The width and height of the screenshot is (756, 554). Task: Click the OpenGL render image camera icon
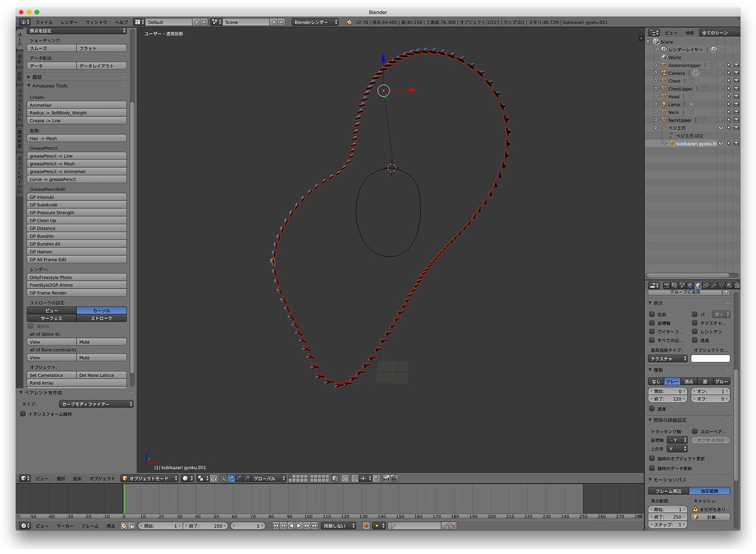386,478
